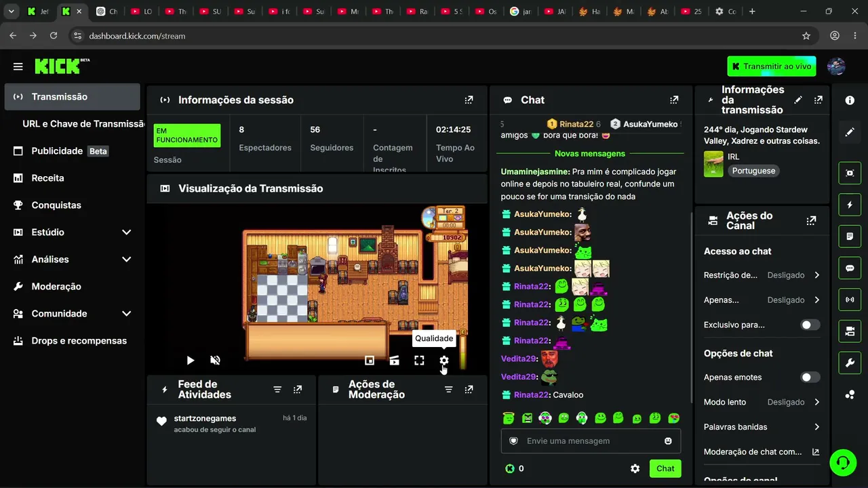The height and width of the screenshot is (488, 868).
Task: Toggle the stream preview widget icon in right rail
Action: pos(850,173)
